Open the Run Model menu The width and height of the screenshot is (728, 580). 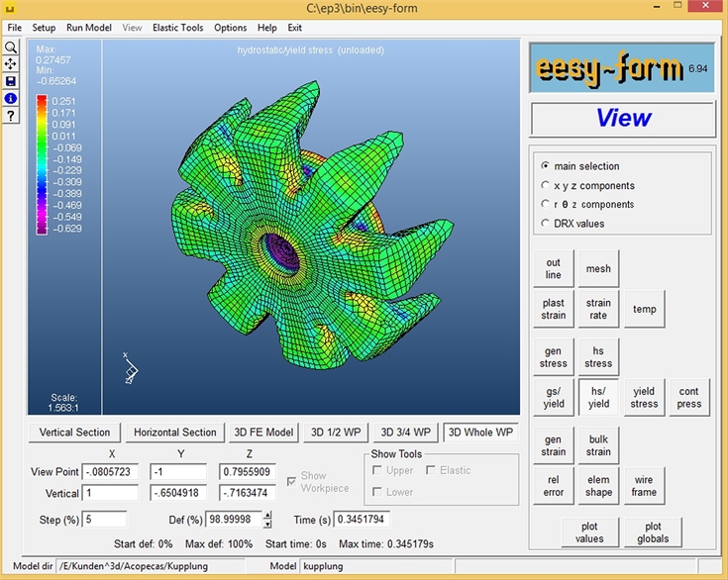(x=89, y=28)
